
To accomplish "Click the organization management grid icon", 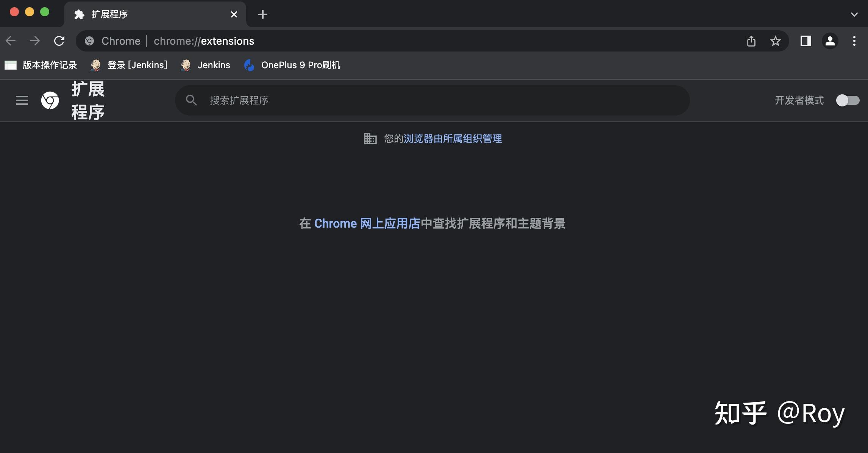I will (370, 138).
